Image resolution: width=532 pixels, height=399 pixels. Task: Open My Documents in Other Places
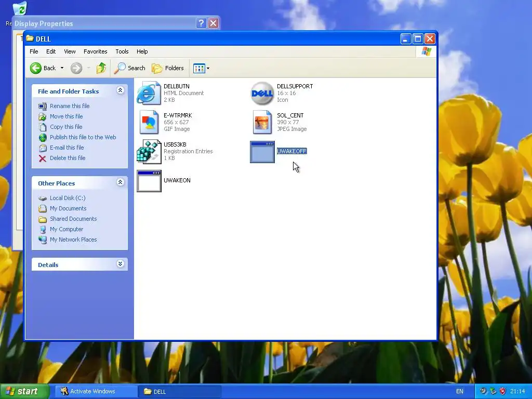pos(68,208)
